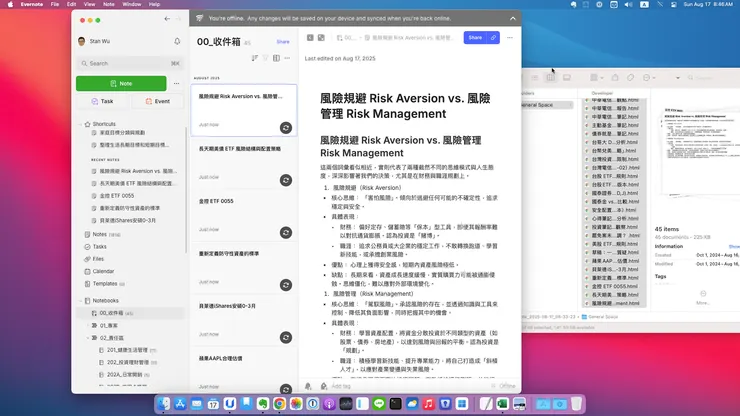This screenshot has width=740, height=416.
Task: Click sync icon on 金控 ETF 0055 note card
Action: pyautogui.click(x=286, y=232)
